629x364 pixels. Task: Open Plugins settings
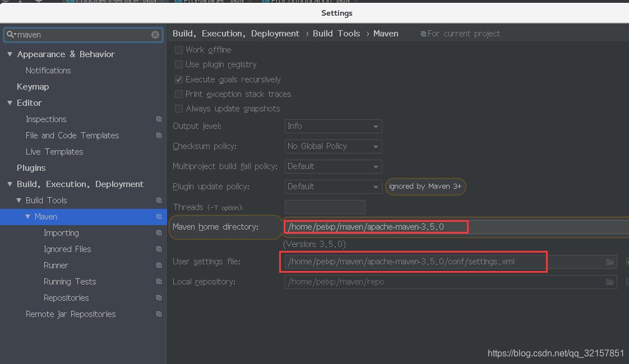click(31, 168)
